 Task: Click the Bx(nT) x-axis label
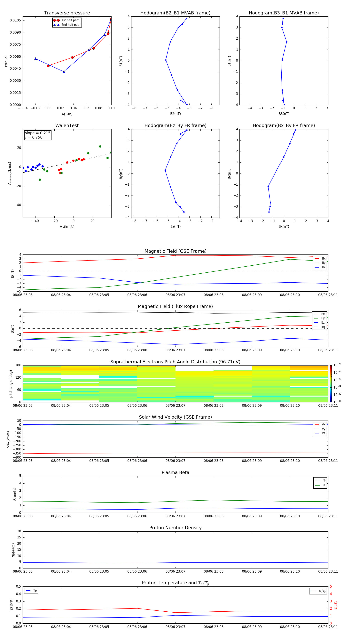pos(284,227)
